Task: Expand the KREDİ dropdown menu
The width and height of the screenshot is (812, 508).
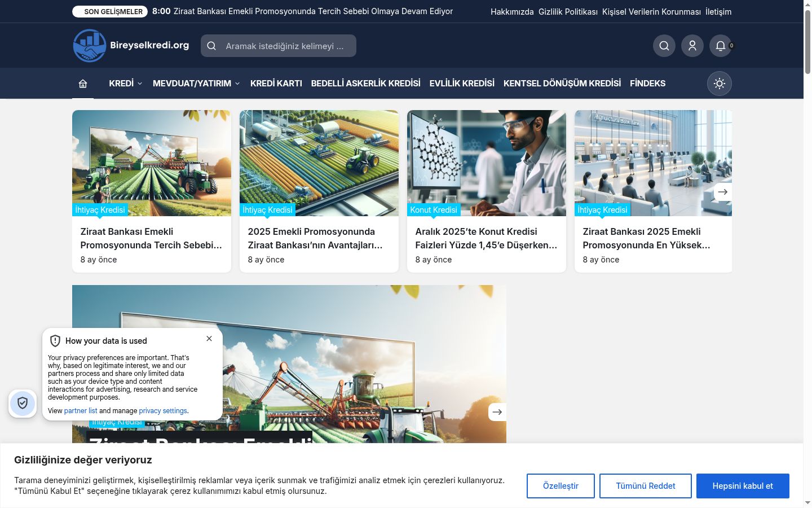Action: coord(126,84)
